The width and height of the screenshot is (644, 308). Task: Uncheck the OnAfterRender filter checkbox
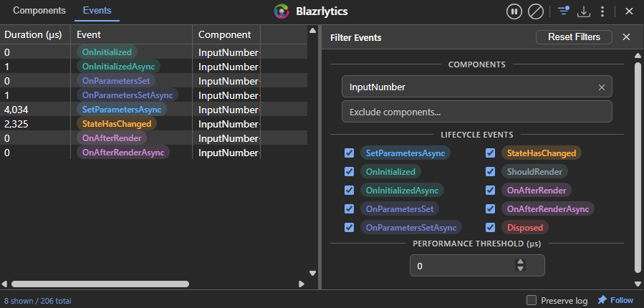(x=490, y=190)
